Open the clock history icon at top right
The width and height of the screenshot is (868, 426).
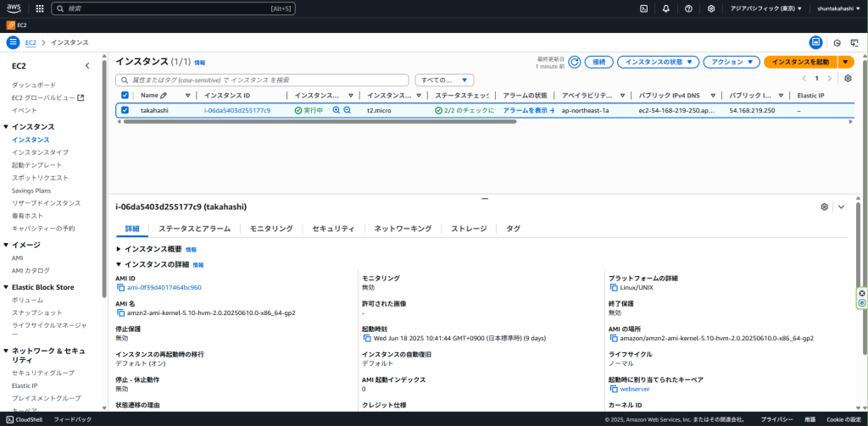pos(837,42)
